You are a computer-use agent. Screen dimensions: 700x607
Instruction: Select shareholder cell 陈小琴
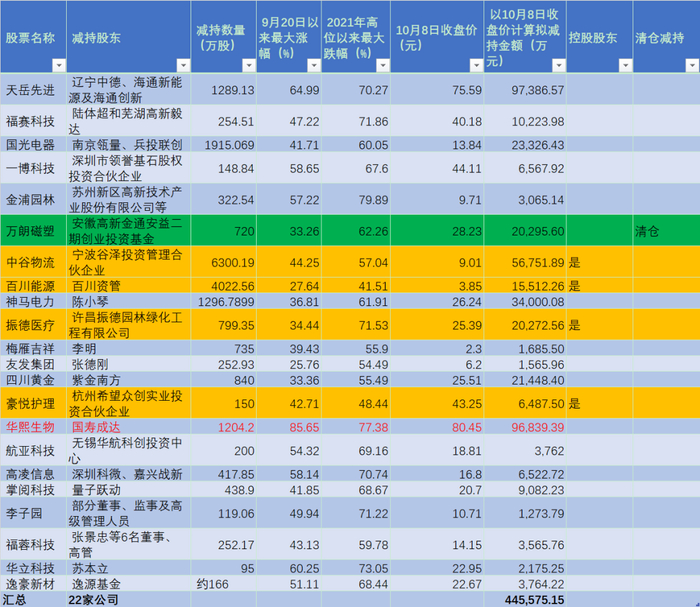[129, 302]
